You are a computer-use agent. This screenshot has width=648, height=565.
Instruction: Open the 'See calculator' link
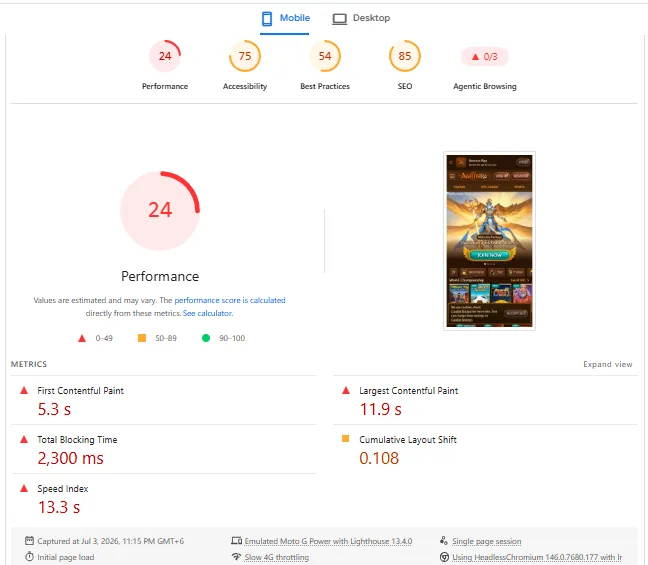point(208,313)
